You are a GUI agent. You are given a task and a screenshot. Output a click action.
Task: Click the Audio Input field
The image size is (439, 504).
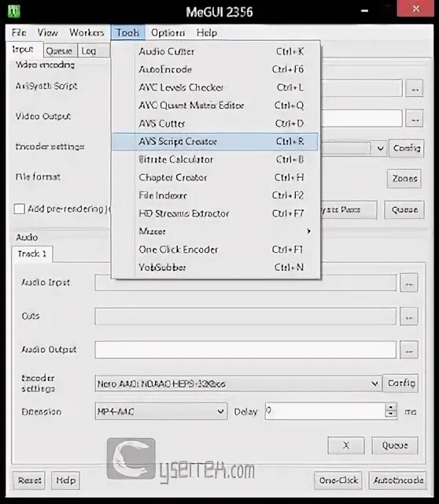pyautogui.click(x=245, y=283)
